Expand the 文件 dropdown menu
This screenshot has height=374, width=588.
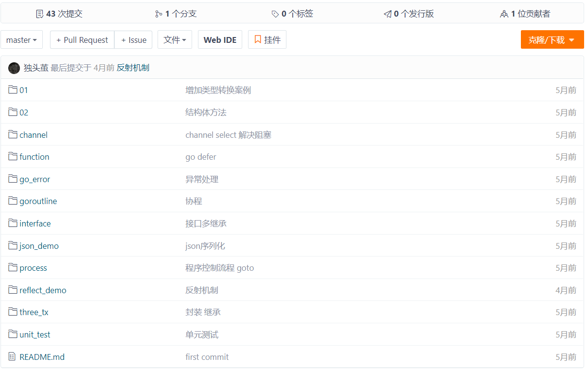[175, 40]
